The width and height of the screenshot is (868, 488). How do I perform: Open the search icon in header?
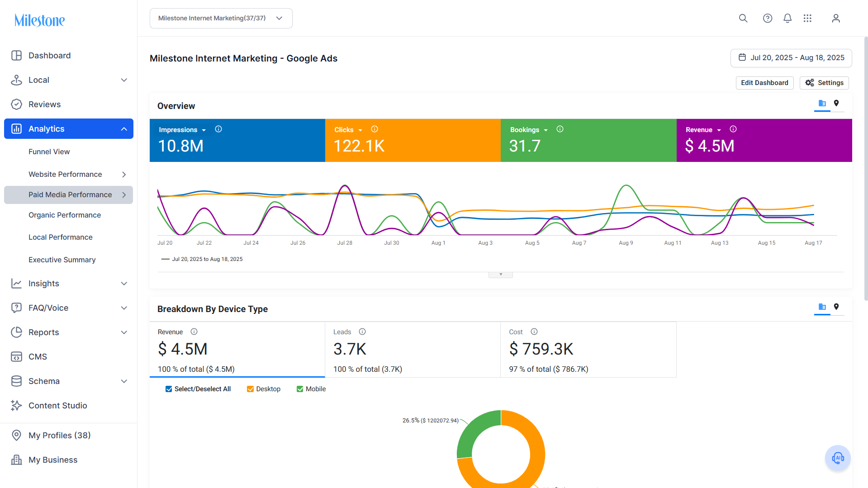click(x=743, y=18)
